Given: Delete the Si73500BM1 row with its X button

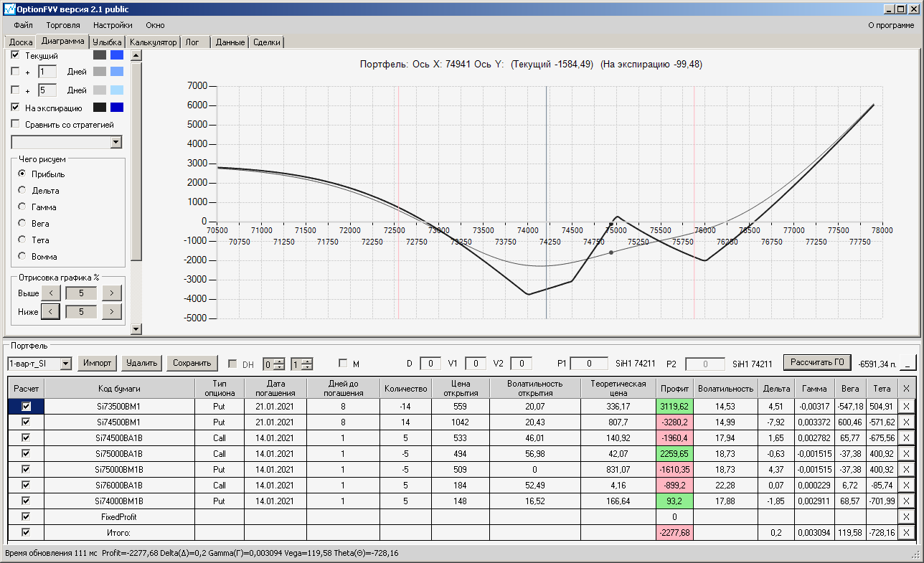Looking at the screenshot, I should pyautogui.click(x=906, y=406).
